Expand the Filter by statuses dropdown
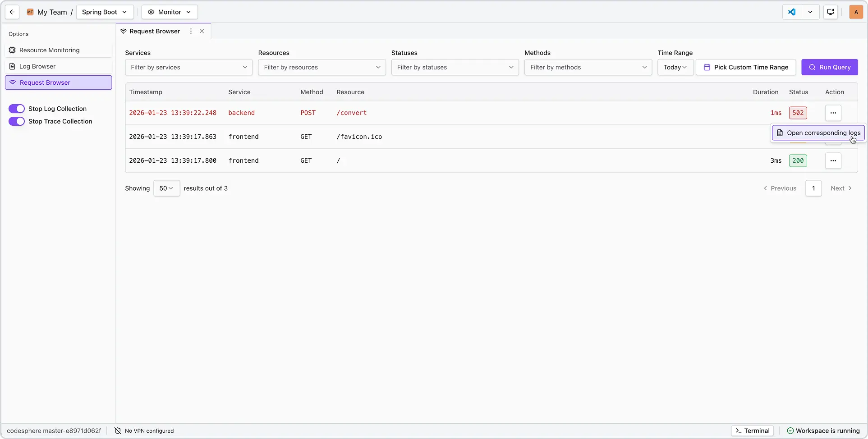868x439 pixels. (x=455, y=67)
